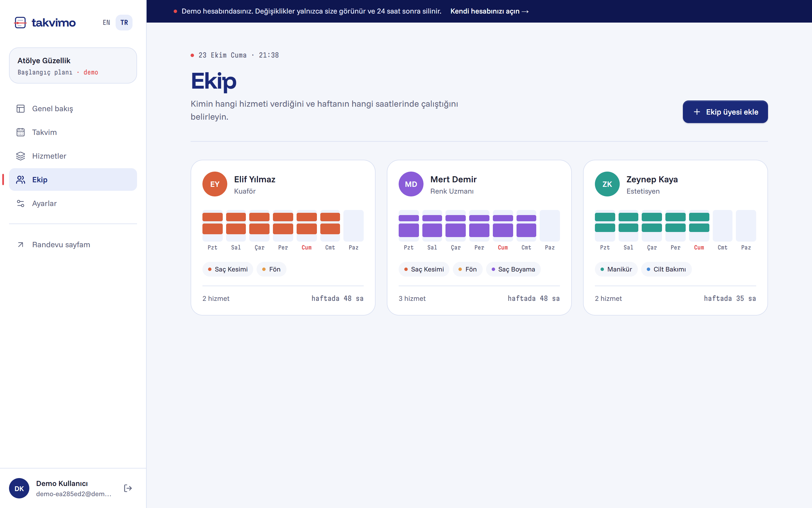Click Mert Demir's MD avatar
The height and width of the screenshot is (508, 812).
(x=411, y=184)
